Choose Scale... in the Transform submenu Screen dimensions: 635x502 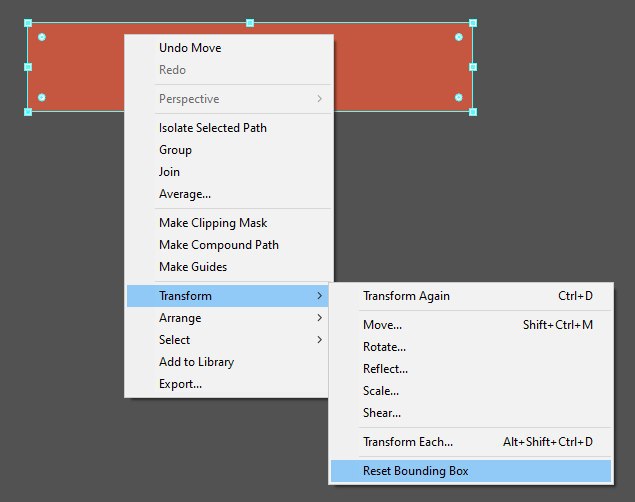click(x=471, y=391)
